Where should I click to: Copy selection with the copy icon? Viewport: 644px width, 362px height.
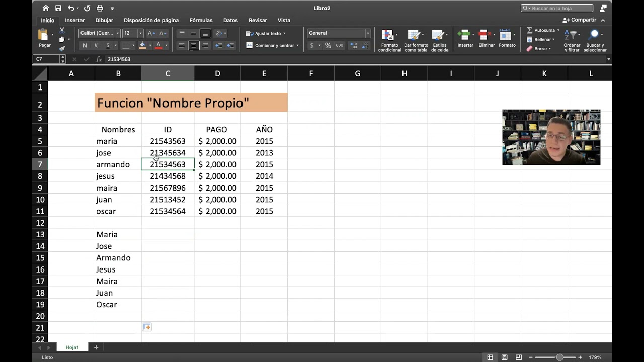[62, 39]
